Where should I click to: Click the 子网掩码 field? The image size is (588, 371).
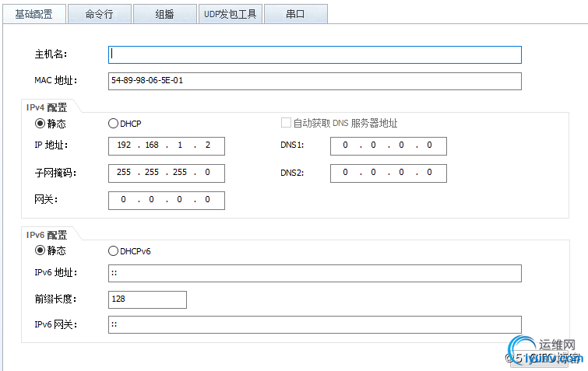167,173
